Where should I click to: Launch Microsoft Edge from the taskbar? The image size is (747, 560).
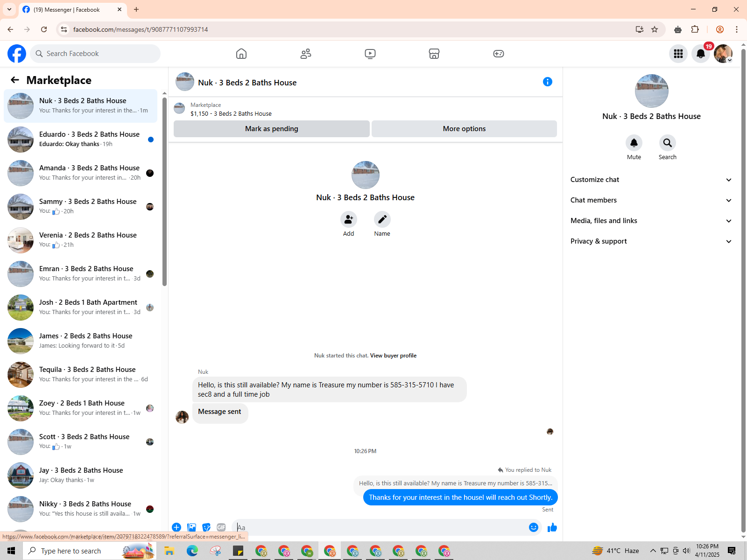192,551
